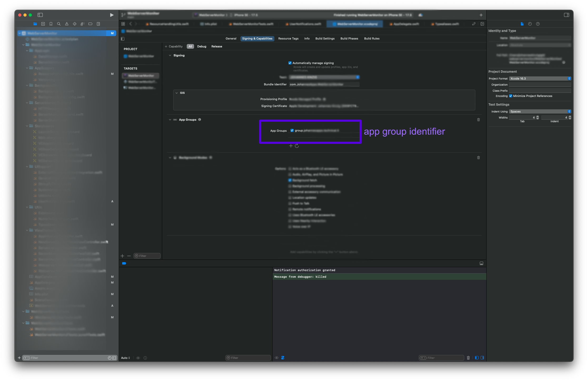Toggle console visibility eye icon

click(x=276, y=358)
